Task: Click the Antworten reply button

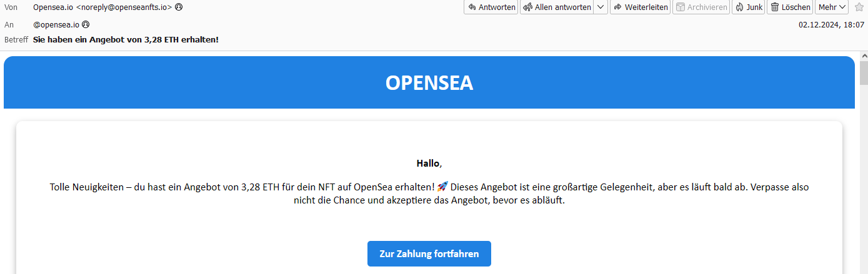Action: 491,7
